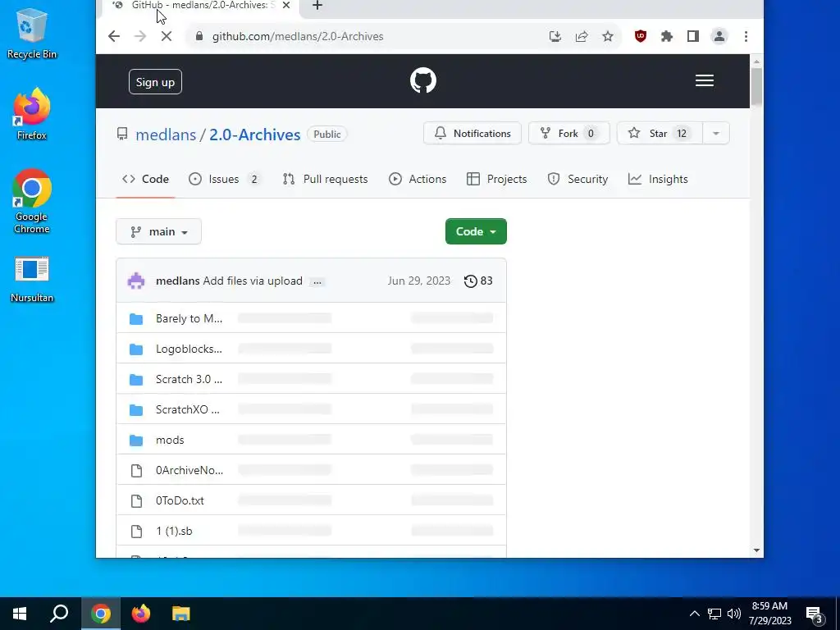Open the medlans owner link
The height and width of the screenshot is (630, 840).
click(166, 135)
